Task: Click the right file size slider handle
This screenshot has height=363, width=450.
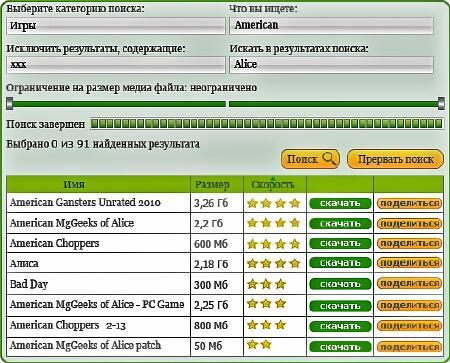Action: (441, 103)
